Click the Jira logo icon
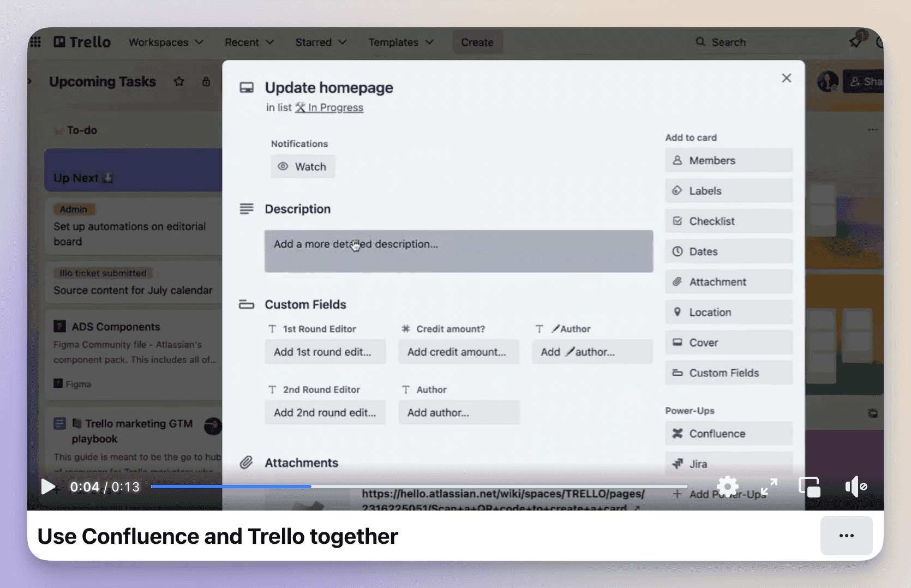Screen dimensions: 911x588 coord(678,464)
